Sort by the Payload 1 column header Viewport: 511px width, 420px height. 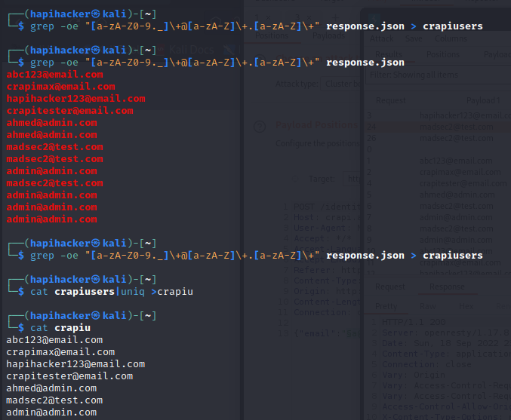click(483, 100)
